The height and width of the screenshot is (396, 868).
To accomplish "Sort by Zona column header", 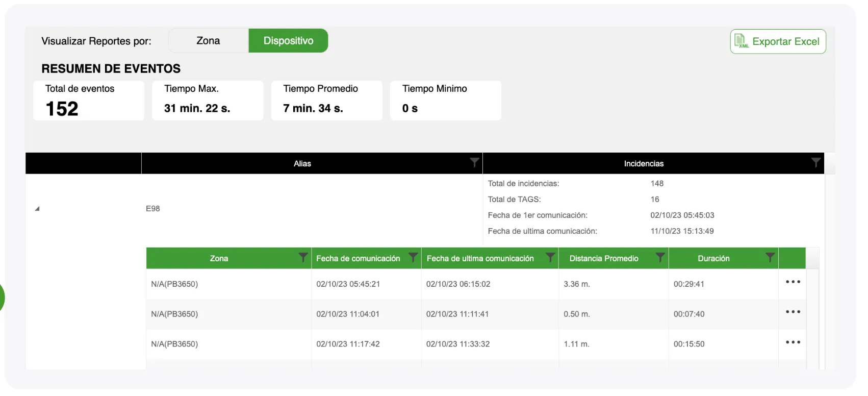I will pos(219,258).
